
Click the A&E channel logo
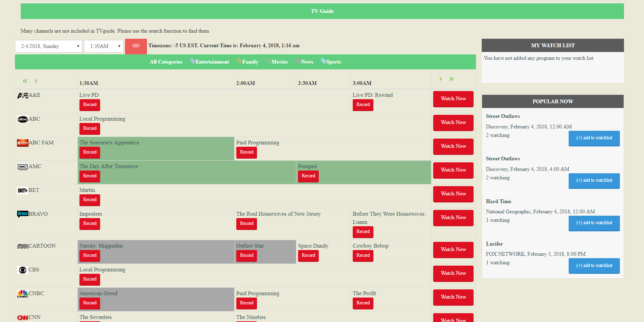(x=22, y=95)
